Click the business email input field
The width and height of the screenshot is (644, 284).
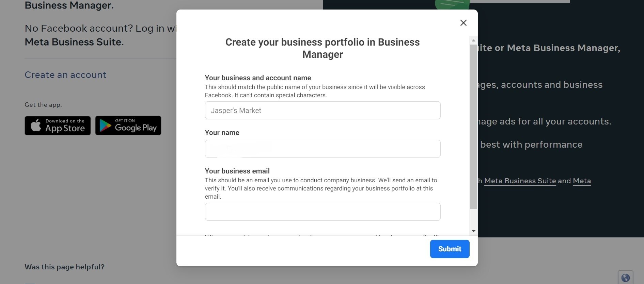click(323, 212)
